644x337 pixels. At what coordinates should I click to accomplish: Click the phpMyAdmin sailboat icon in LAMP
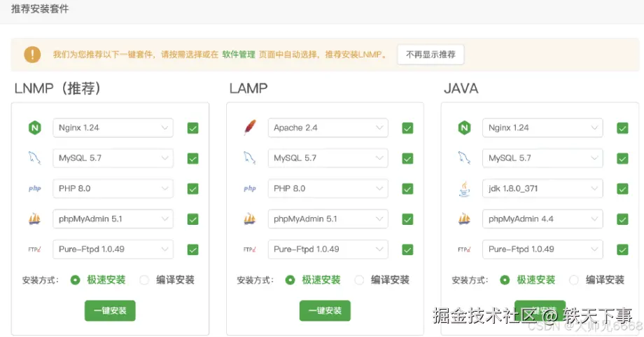pyautogui.click(x=249, y=219)
